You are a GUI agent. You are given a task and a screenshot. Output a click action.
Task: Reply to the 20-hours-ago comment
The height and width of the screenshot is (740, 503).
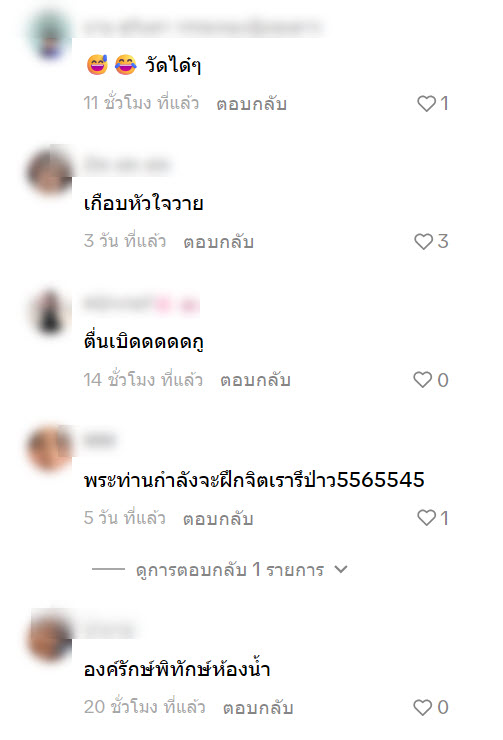point(258,708)
